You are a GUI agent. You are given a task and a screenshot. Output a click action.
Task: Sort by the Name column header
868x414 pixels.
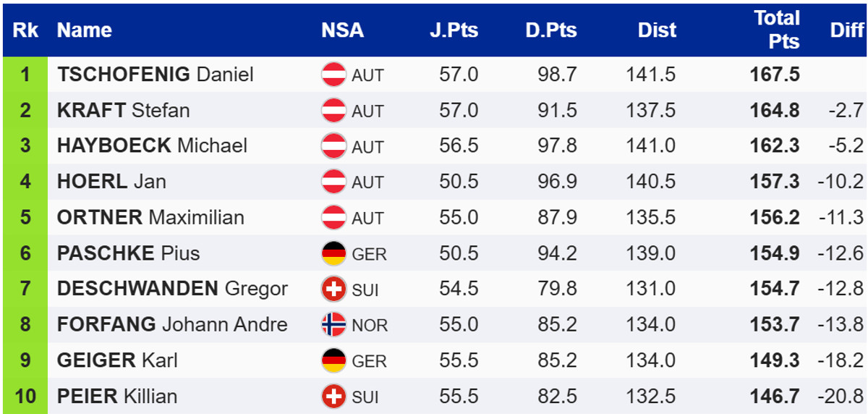(85, 30)
